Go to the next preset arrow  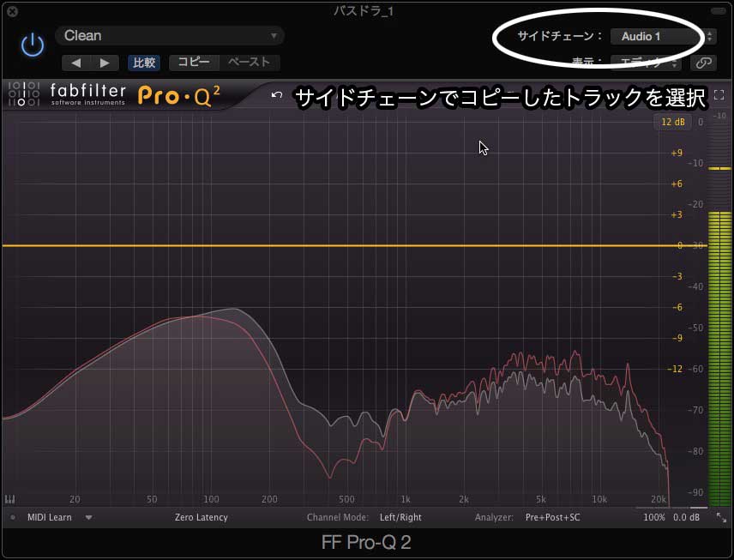(x=105, y=63)
